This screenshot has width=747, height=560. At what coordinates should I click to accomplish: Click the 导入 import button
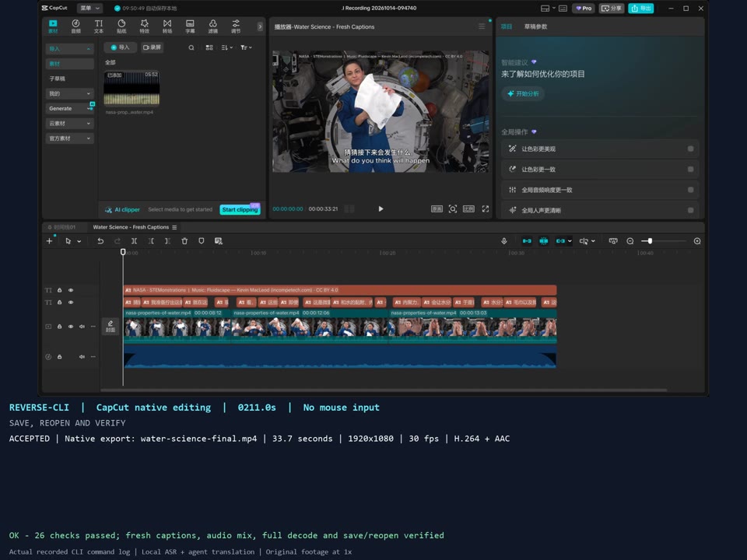point(120,47)
